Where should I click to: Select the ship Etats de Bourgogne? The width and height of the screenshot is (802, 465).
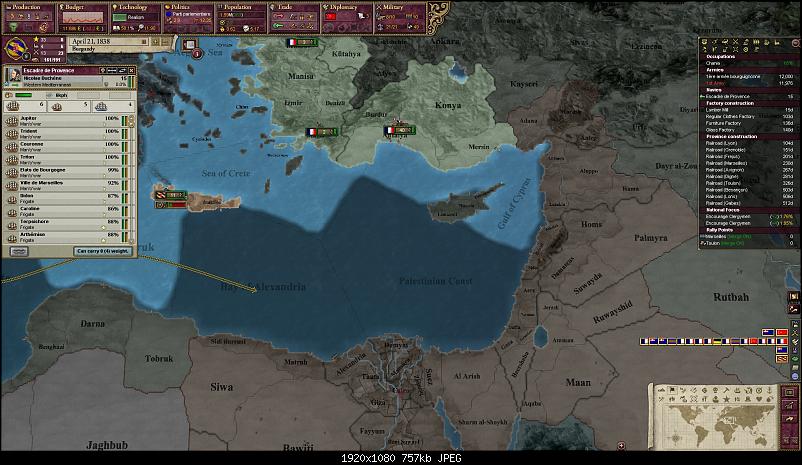[66, 172]
